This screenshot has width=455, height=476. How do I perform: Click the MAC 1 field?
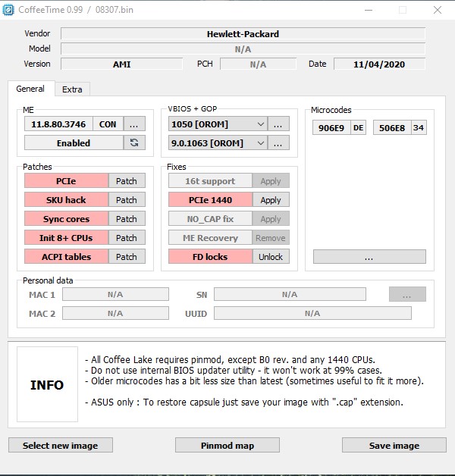pyautogui.click(x=115, y=294)
